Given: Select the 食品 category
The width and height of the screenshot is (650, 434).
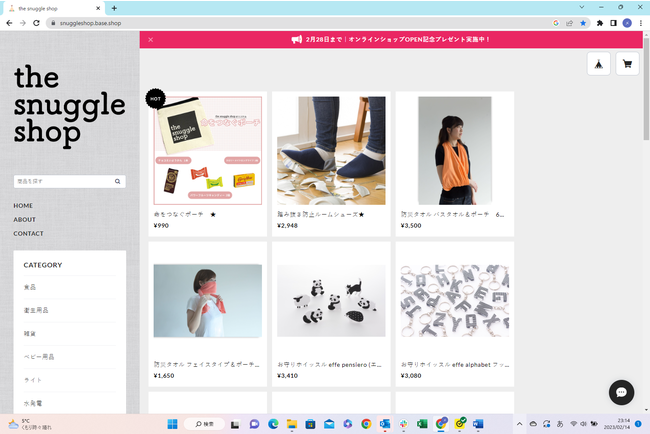Looking at the screenshot, I should point(30,287).
